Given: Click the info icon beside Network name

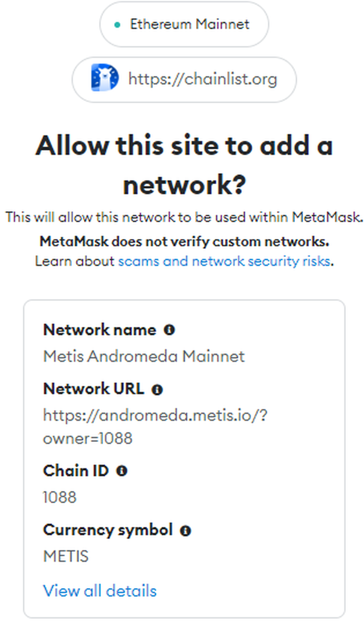Looking at the screenshot, I should [170, 330].
